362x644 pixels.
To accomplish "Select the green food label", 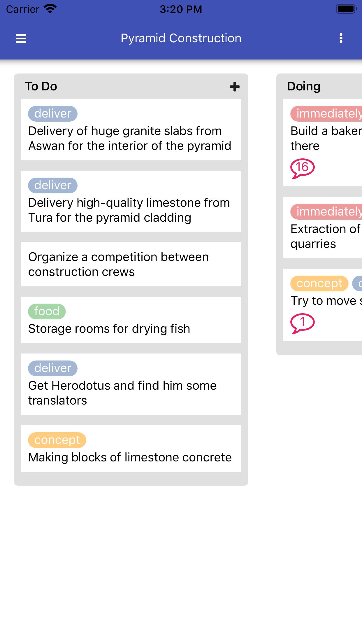I will coord(47,311).
